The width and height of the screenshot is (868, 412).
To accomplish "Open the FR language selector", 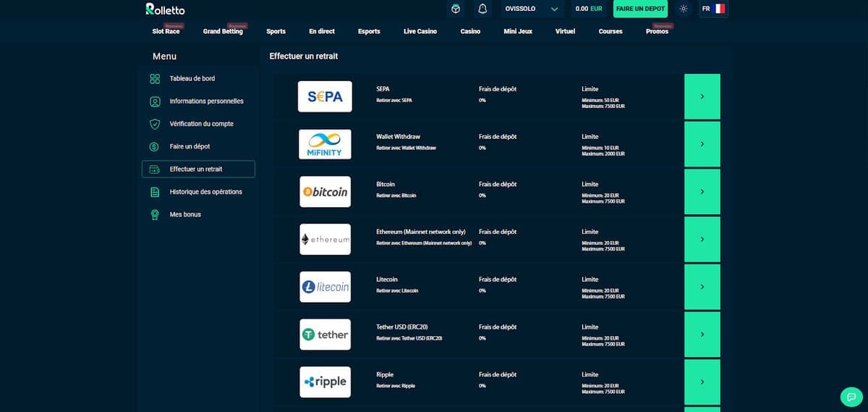I will coord(712,9).
